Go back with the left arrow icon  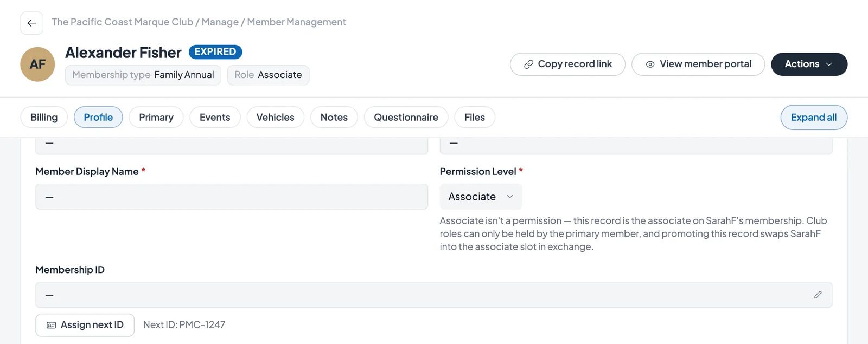pyautogui.click(x=31, y=23)
